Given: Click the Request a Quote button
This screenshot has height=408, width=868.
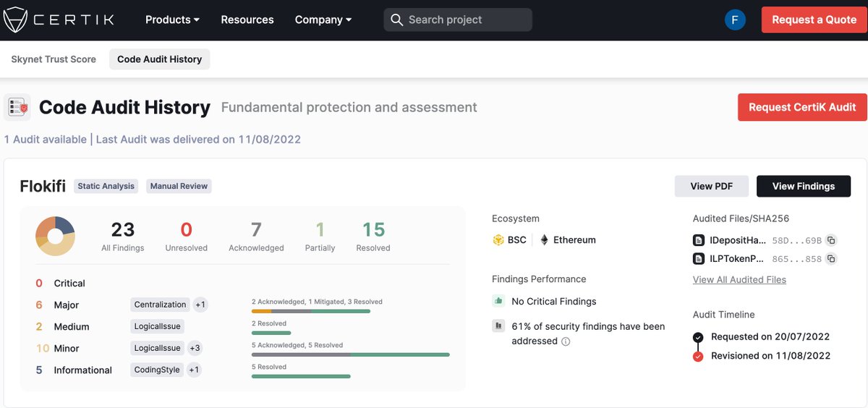Looking at the screenshot, I should pyautogui.click(x=814, y=20).
